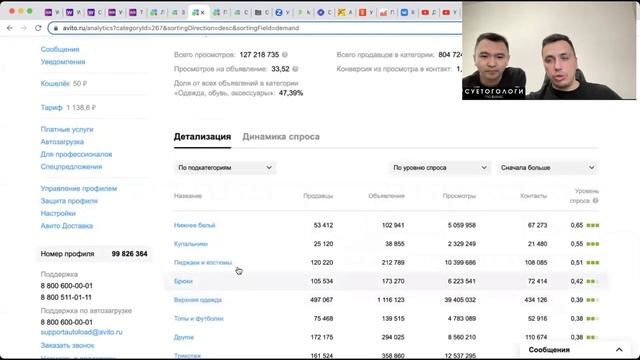Open Для профессионалов link
The width and height of the screenshot is (640, 360).
(76, 154)
